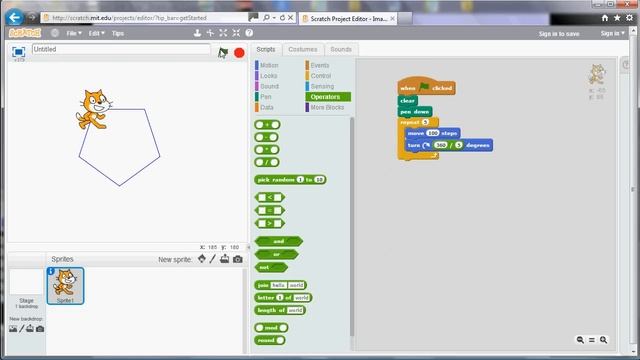
Task: Go back in browser
Action: coord(15,18)
